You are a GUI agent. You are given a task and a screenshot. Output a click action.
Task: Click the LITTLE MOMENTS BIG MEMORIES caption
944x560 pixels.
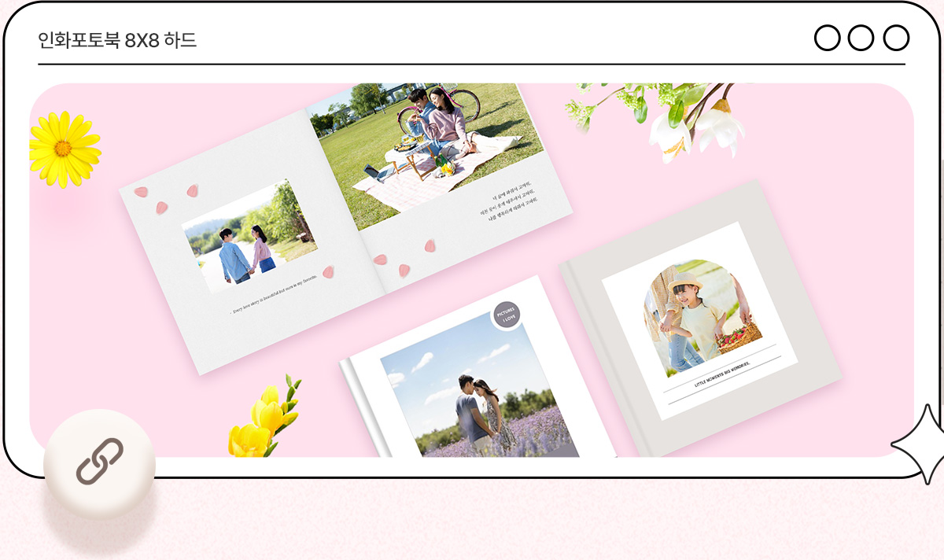(x=722, y=375)
